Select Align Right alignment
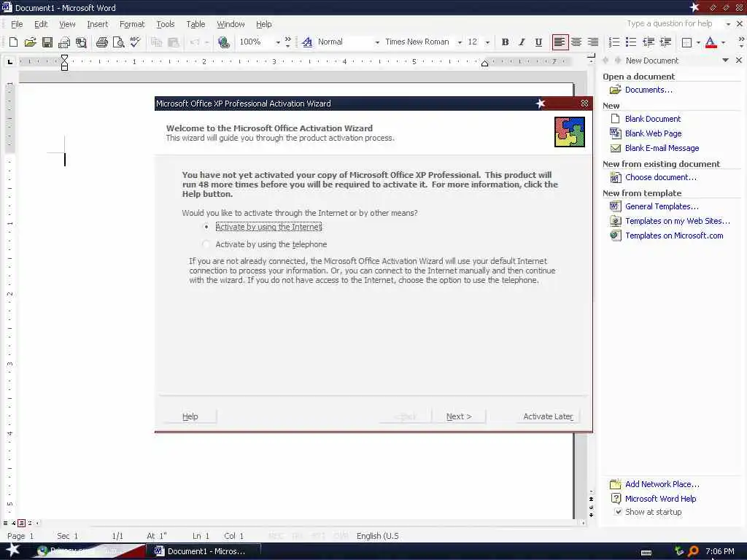 [593, 42]
